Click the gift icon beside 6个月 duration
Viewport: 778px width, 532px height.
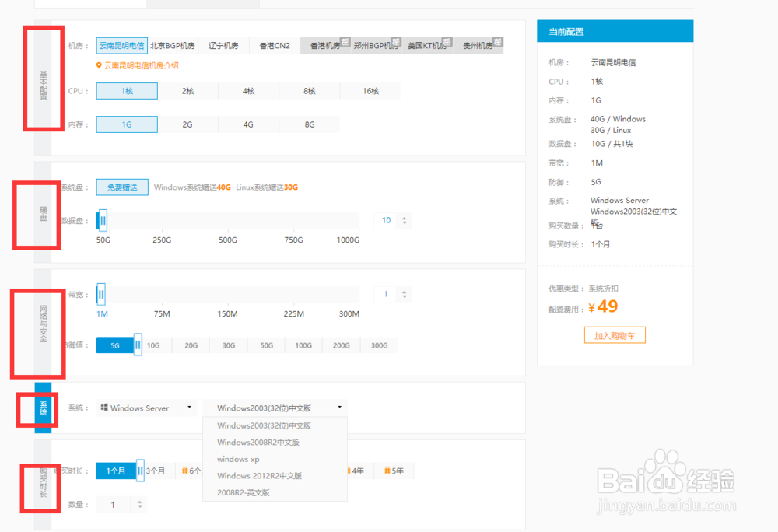coord(187,471)
